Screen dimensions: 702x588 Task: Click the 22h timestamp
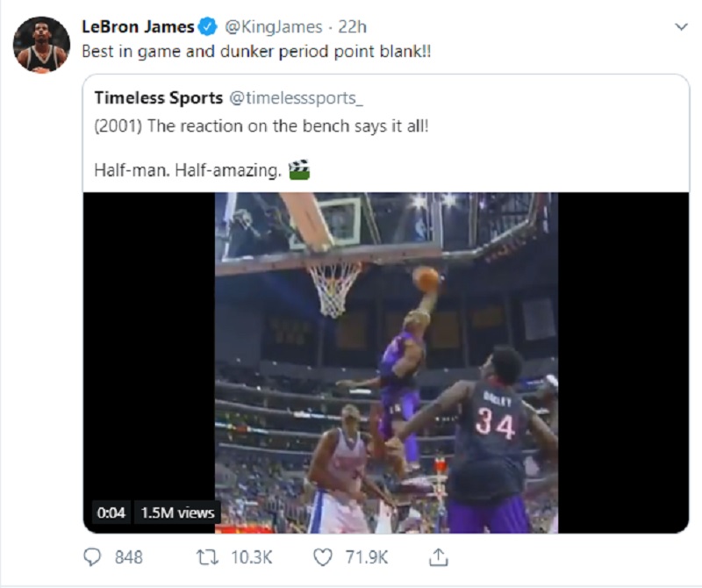352,27
